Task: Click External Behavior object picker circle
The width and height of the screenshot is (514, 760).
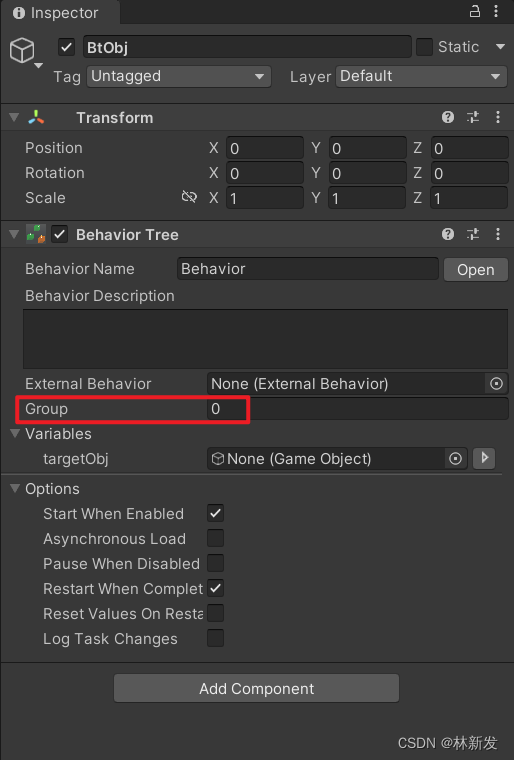Action: (x=496, y=383)
